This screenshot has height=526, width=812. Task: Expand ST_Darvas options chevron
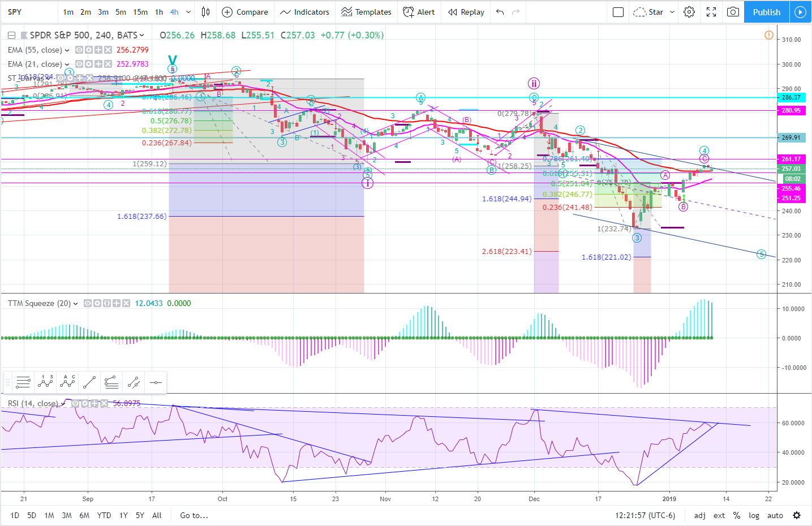coord(49,78)
